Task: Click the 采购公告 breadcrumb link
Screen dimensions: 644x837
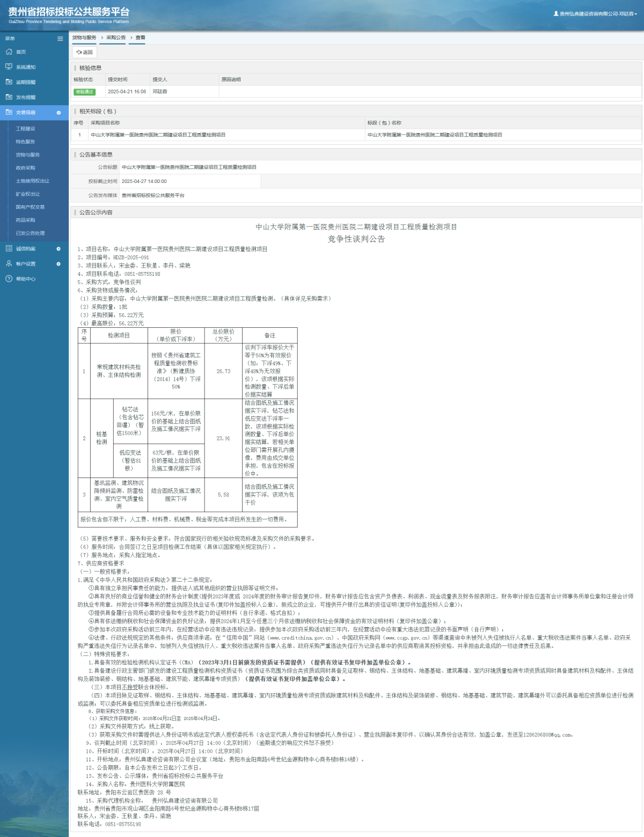Action: click(115, 38)
